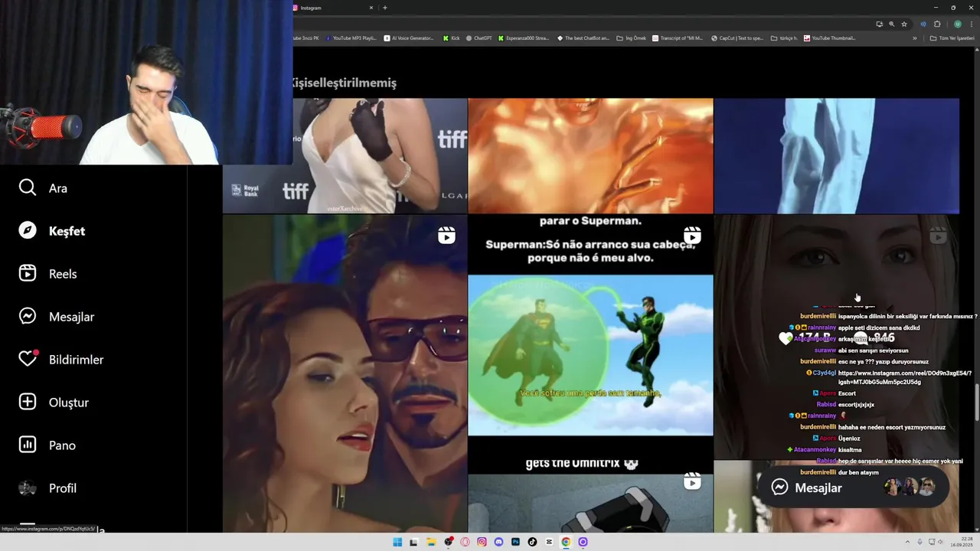Open Discord from taskbar

pos(498,542)
